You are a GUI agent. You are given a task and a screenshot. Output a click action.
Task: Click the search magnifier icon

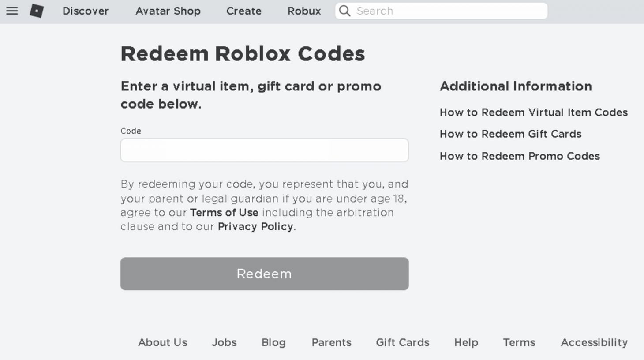[344, 11]
